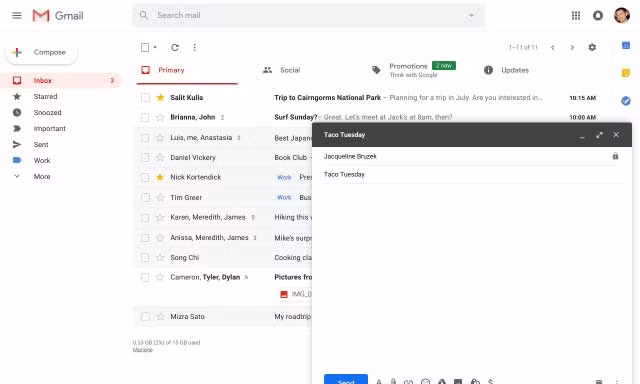Click the Work label on Tim Greer email
The width and height of the screenshot is (640, 384).
pyautogui.click(x=284, y=198)
